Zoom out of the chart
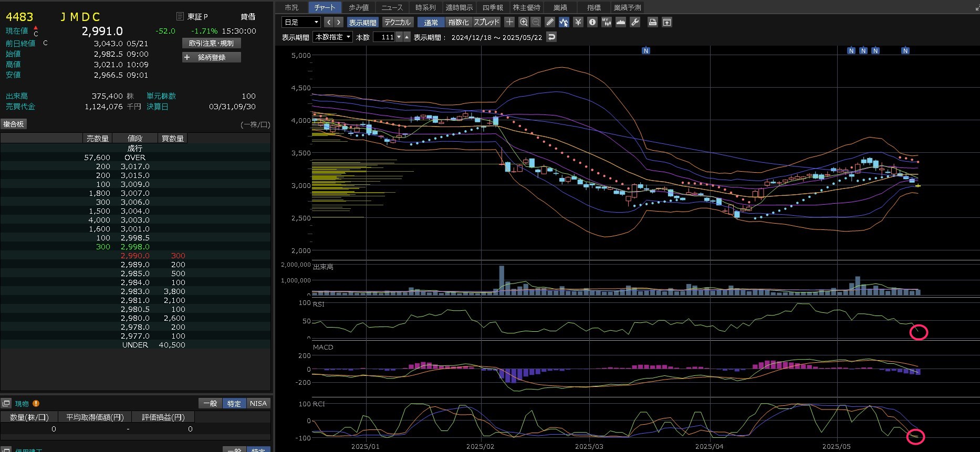The height and width of the screenshot is (452, 980). 536,22
